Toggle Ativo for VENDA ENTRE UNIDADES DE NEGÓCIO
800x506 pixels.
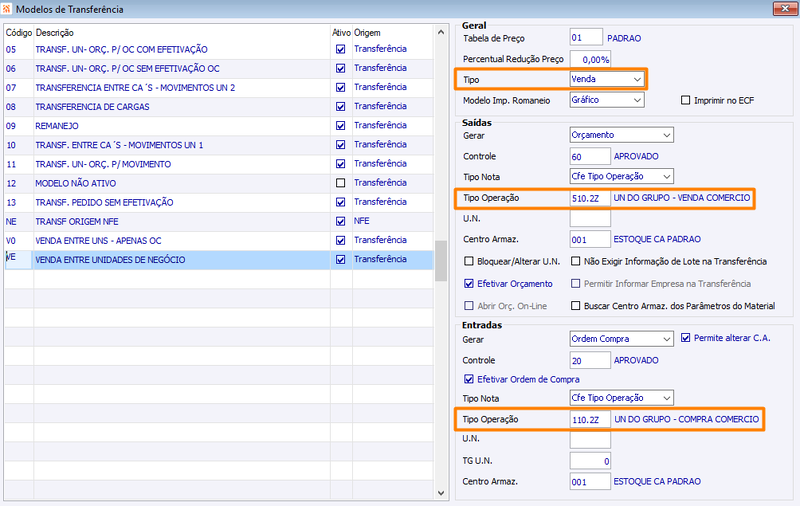click(x=340, y=260)
